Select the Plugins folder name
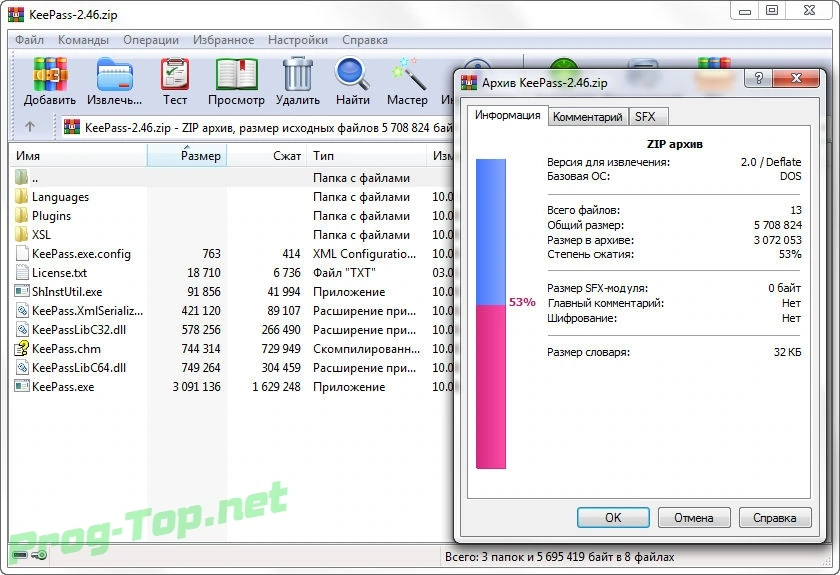This screenshot has width=840, height=575. (51, 216)
